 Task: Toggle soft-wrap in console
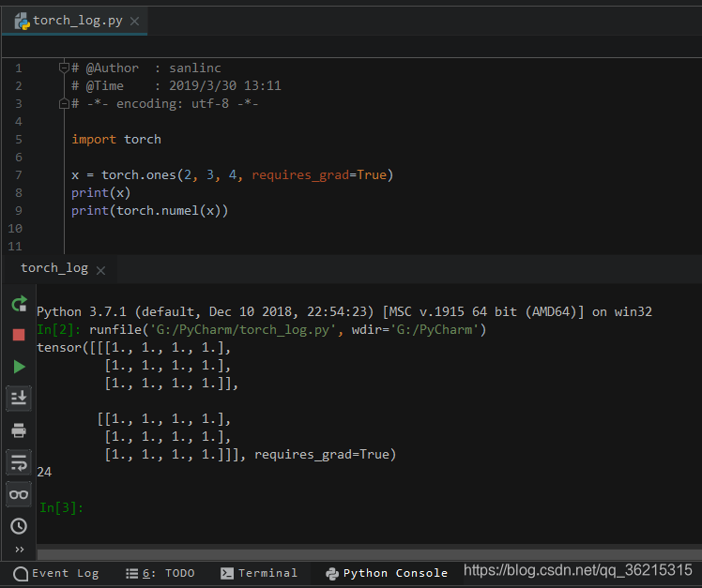pyautogui.click(x=19, y=462)
